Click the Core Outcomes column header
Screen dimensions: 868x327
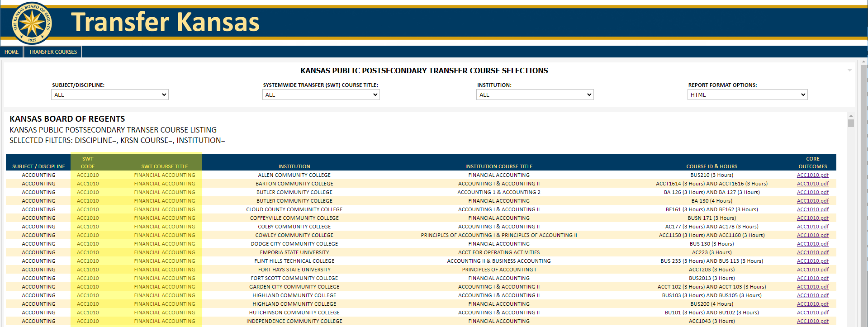point(812,163)
